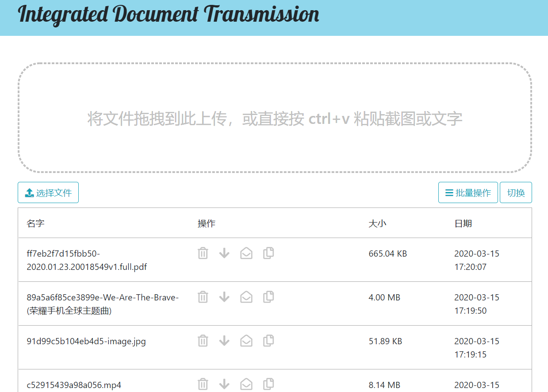
Task: Click the Integrated Document Transmission title
Action: point(169,15)
